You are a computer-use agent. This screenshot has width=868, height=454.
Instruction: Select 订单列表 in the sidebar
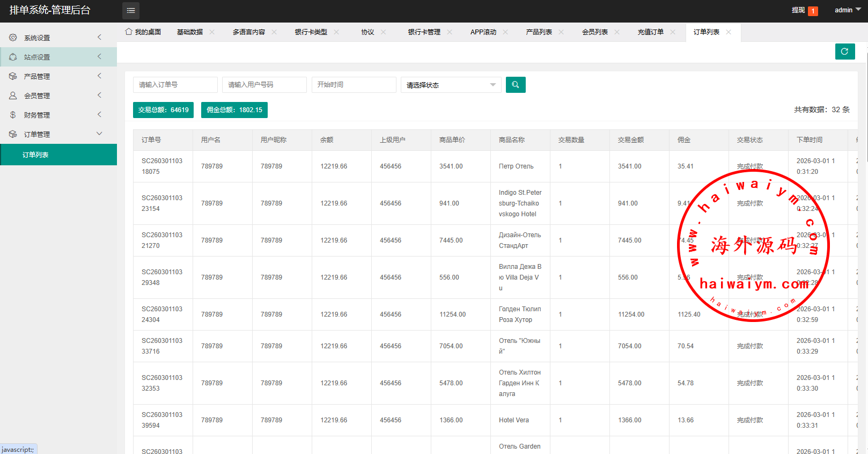(x=58, y=155)
